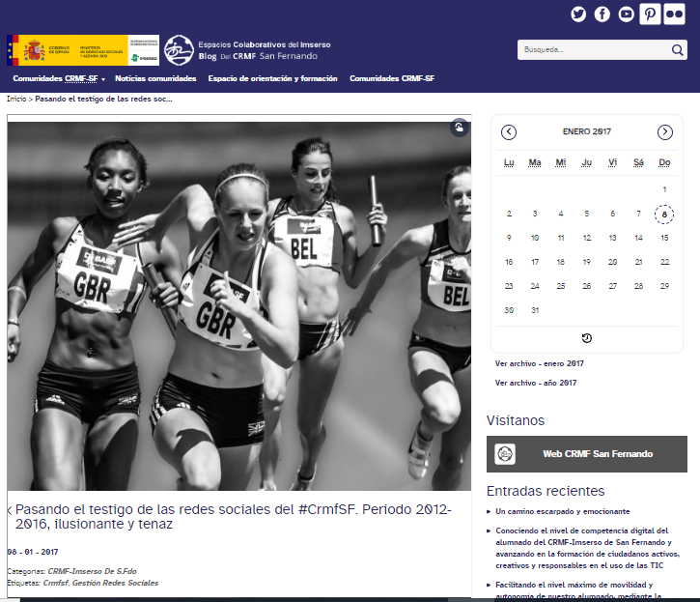The image size is (700, 602).
Task: Go to the next month in calendar
Action: [665, 132]
